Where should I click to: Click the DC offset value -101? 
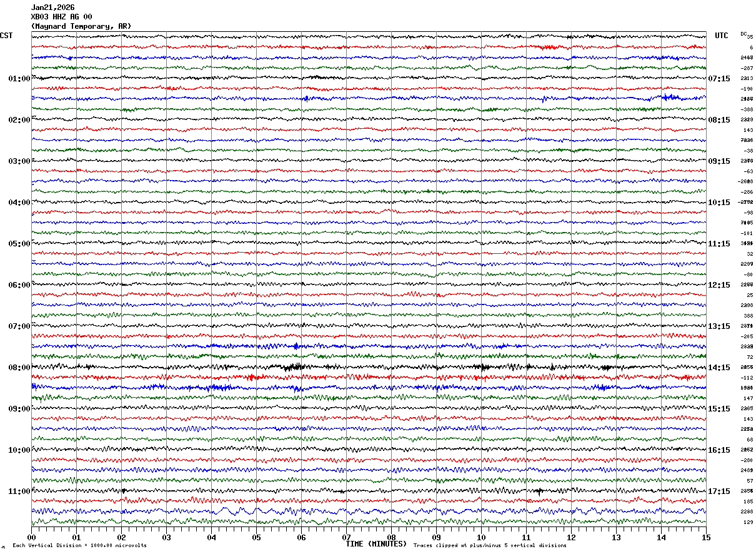[x=747, y=233]
